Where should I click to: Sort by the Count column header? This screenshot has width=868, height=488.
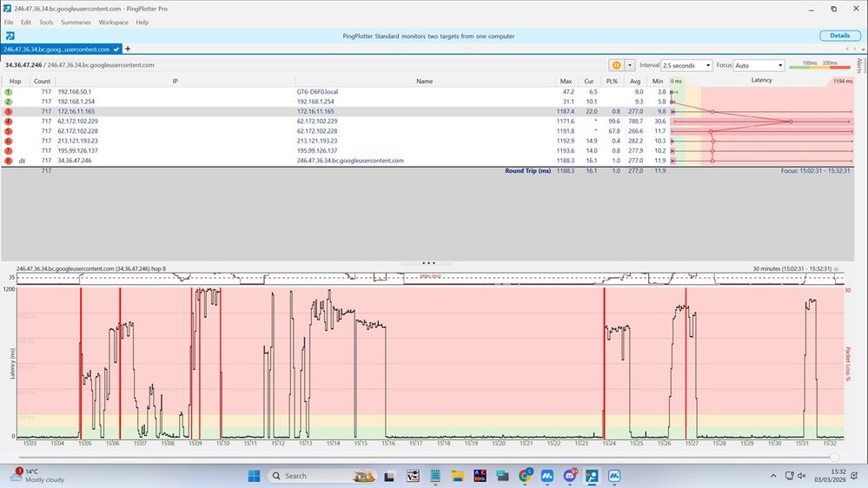(x=42, y=82)
